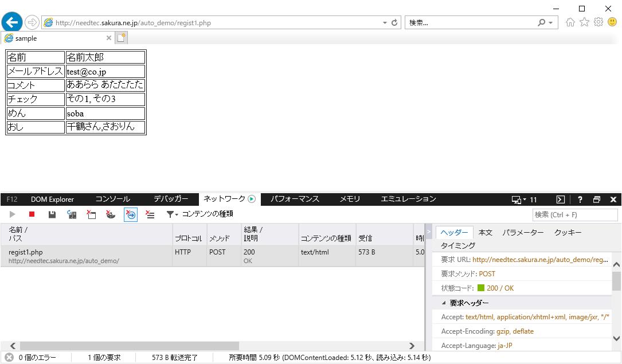Select the sample tab
622x364 pixels.
pos(57,38)
